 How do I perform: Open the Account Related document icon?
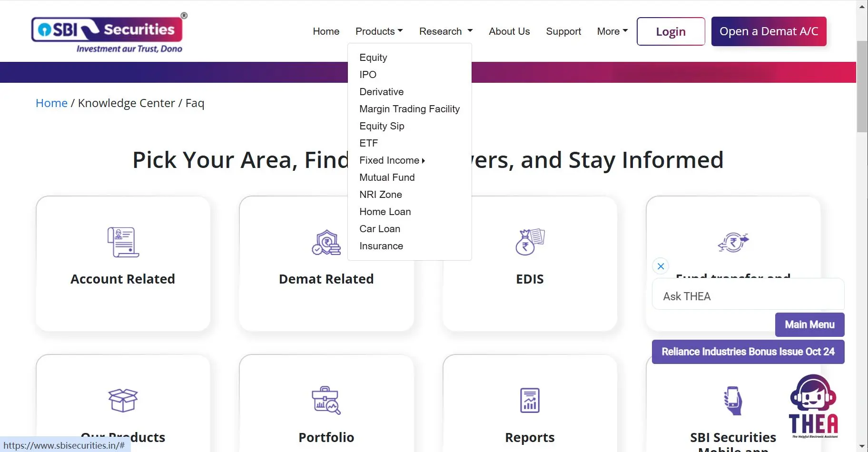pos(123,242)
